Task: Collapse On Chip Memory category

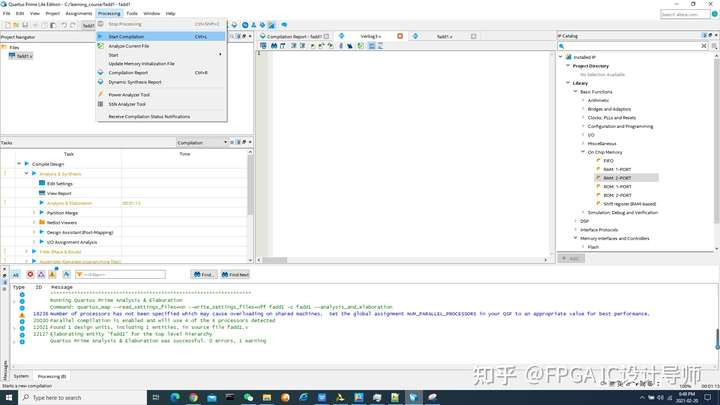Action: pos(583,152)
